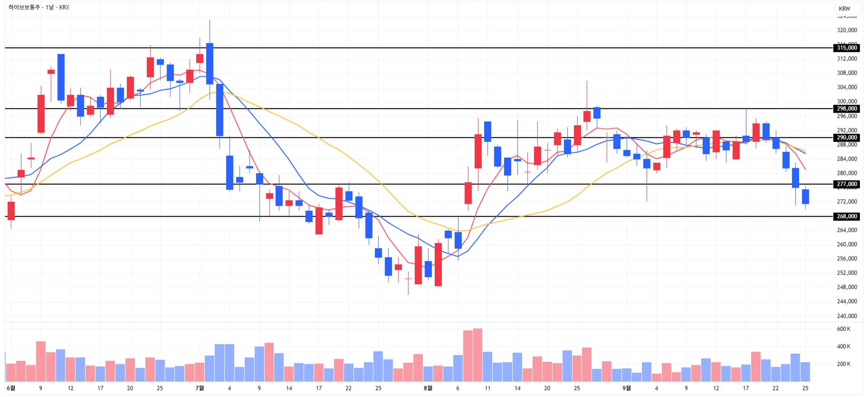Click the last blue candle on the right
Viewport: 868px width, 397px height.
pos(805,197)
